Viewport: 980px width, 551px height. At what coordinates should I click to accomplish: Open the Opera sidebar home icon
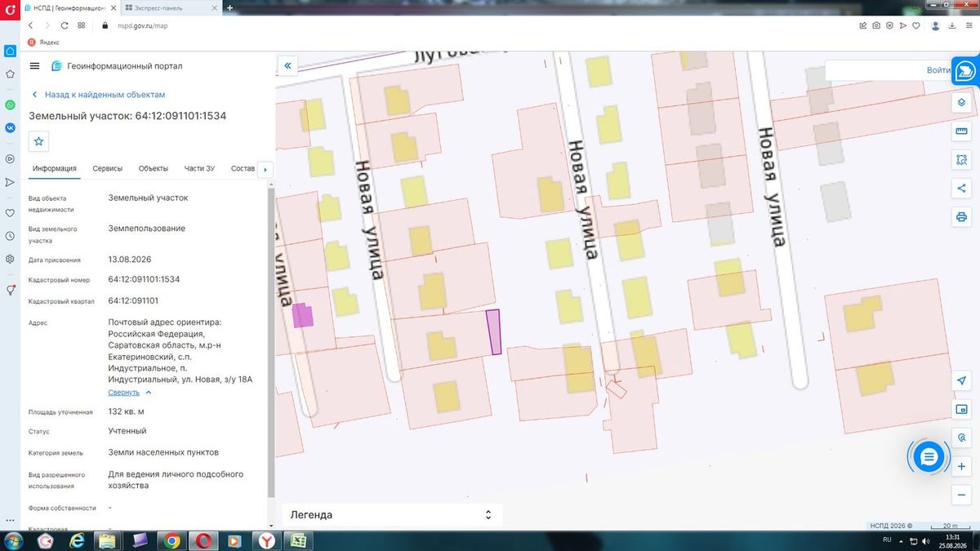pos(10,51)
